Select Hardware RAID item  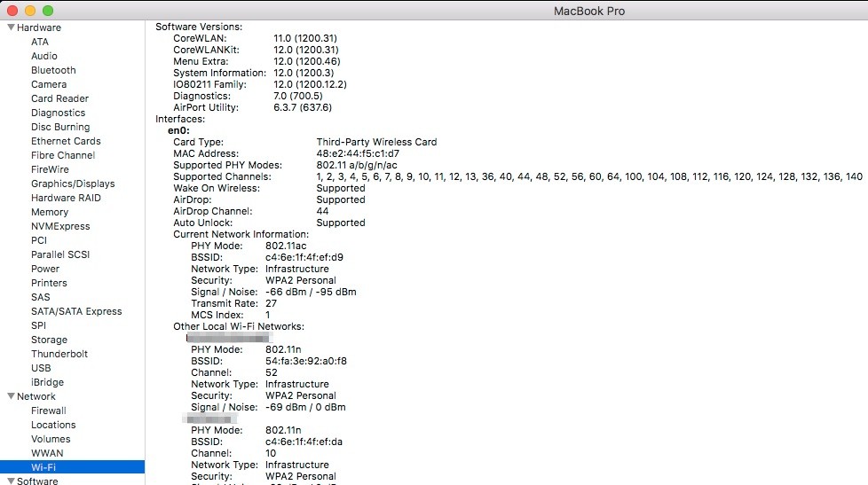tap(66, 198)
